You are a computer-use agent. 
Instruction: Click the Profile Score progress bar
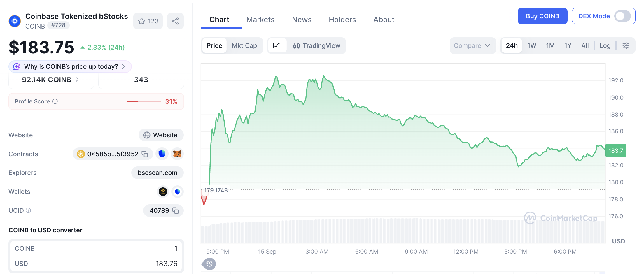coord(144,101)
